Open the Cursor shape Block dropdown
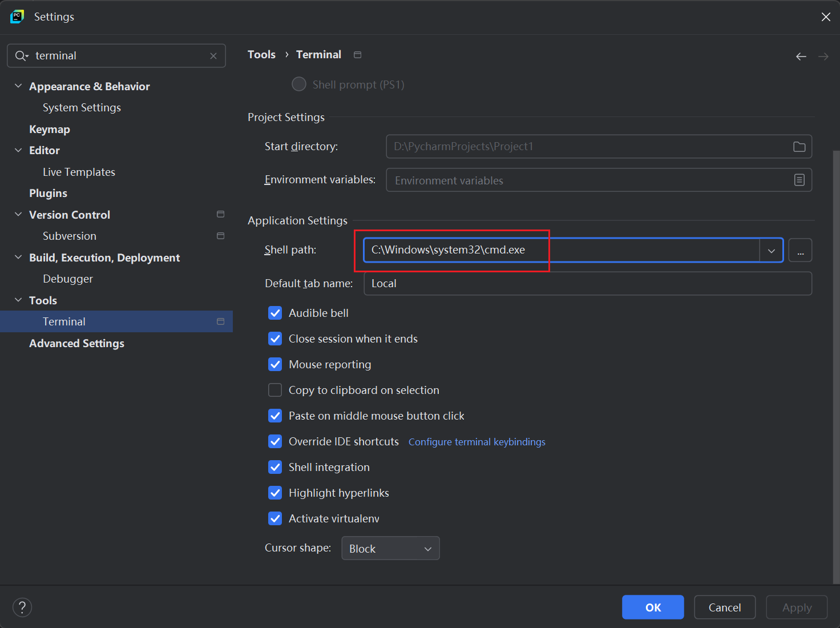The height and width of the screenshot is (628, 840). click(x=390, y=548)
